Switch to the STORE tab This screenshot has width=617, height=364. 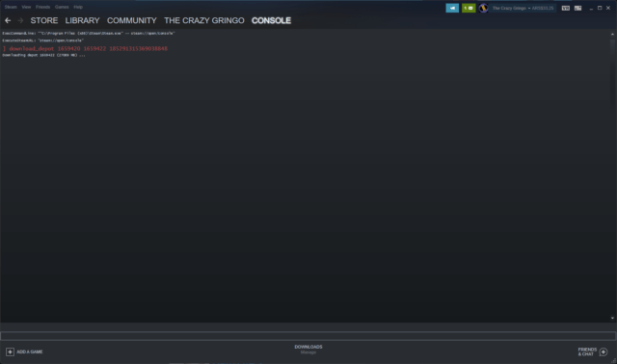tap(44, 20)
